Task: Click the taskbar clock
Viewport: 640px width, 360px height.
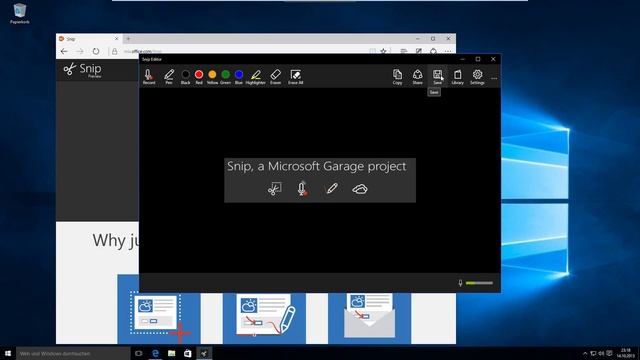Action: 625,353
